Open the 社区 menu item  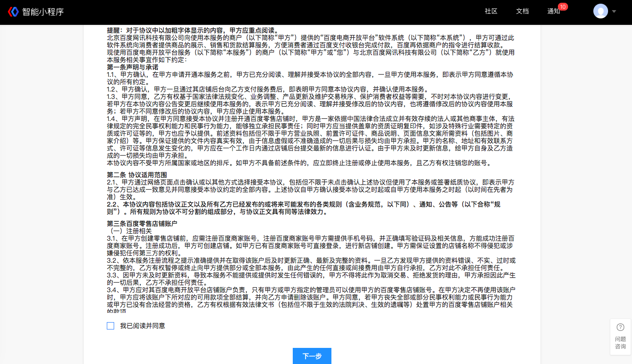491,12
